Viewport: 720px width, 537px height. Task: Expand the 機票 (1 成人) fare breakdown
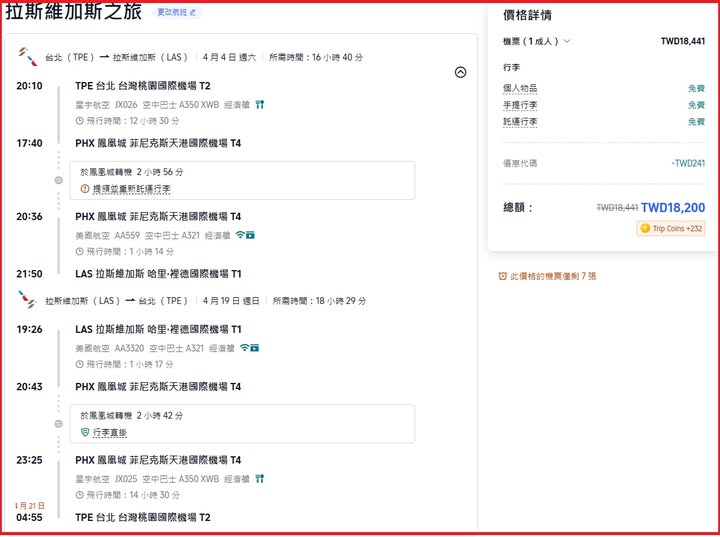click(537, 41)
